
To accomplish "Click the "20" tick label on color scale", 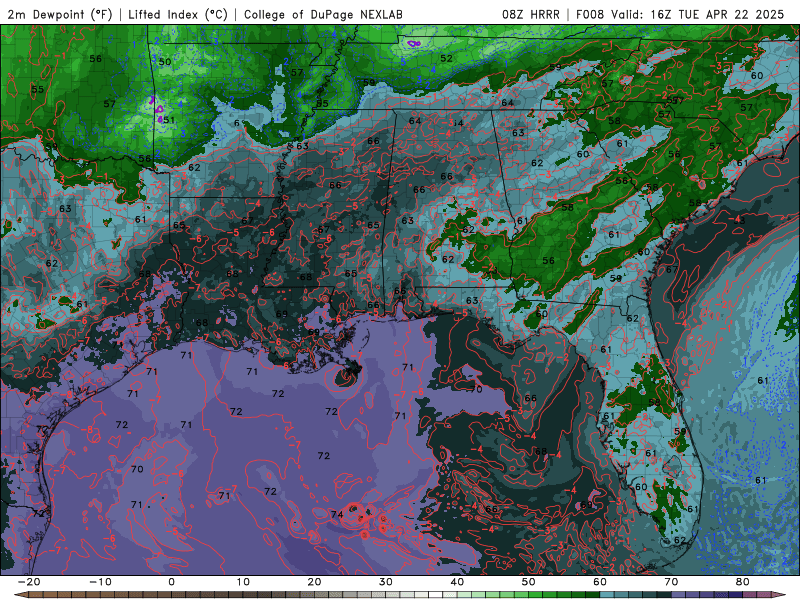I will pyautogui.click(x=314, y=582).
